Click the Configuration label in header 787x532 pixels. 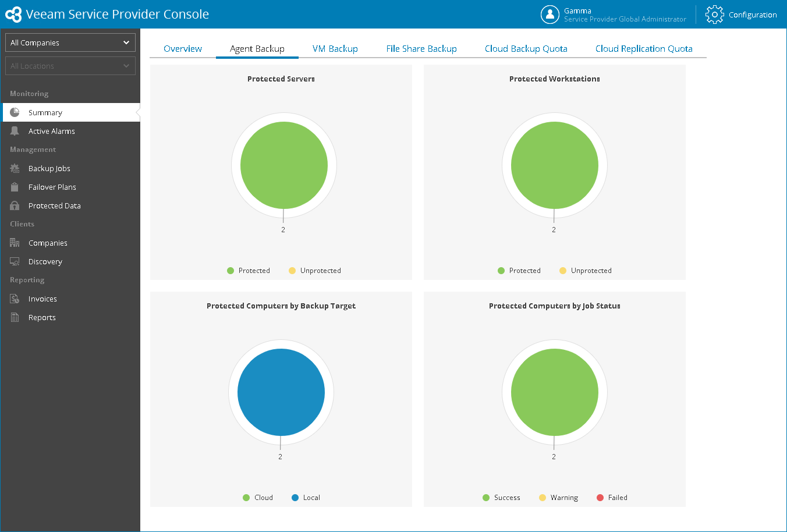[753, 15]
